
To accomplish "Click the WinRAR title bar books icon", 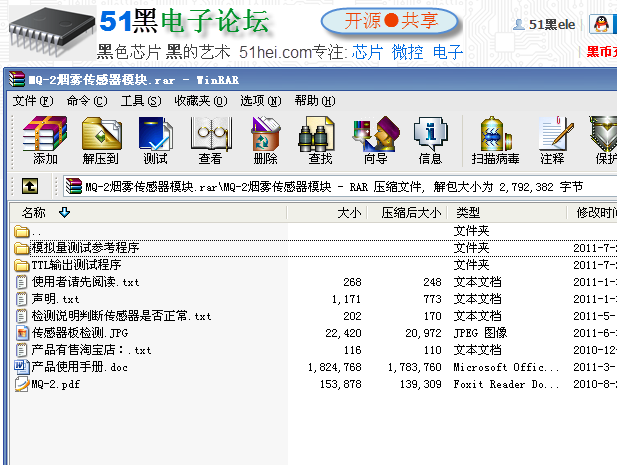I will [17, 79].
